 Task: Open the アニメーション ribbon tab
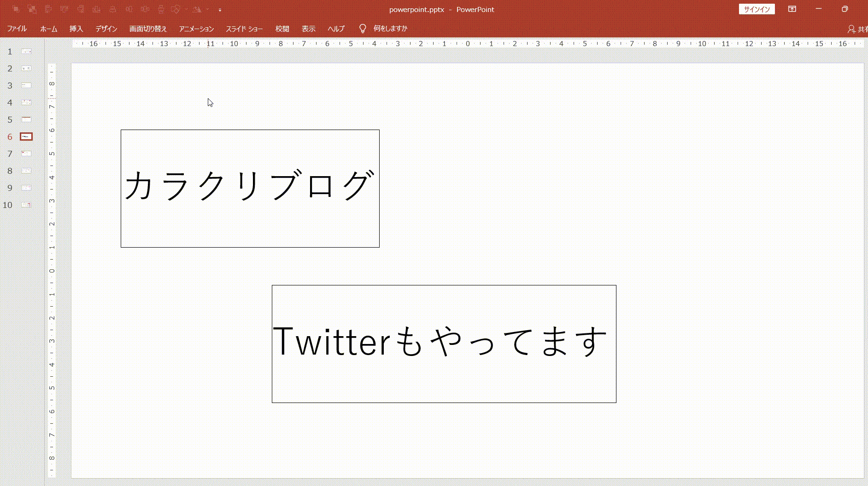[x=196, y=29]
